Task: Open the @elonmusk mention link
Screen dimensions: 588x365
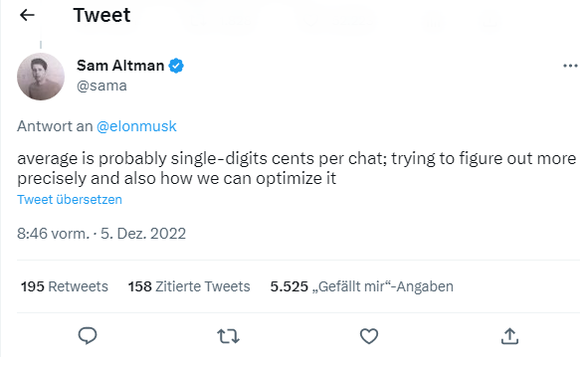Action: pyautogui.click(x=136, y=126)
